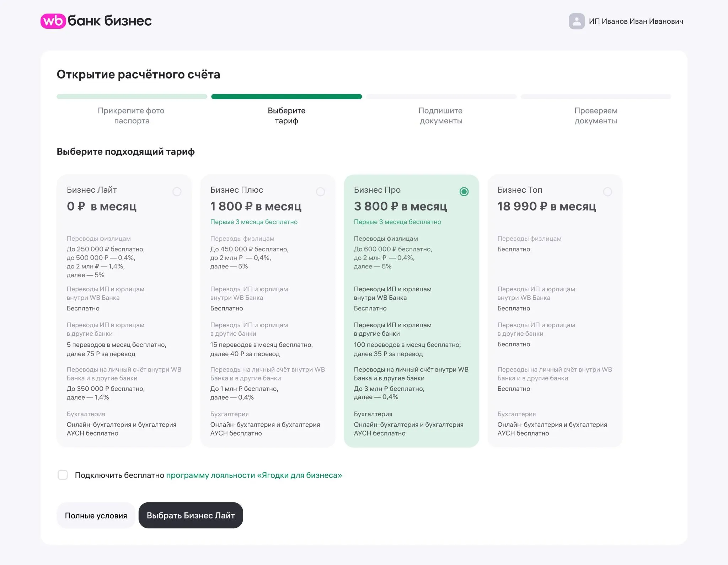Enable the loyalty program checkbox
Screen dimensions: 728x565
pyautogui.click(x=63, y=475)
